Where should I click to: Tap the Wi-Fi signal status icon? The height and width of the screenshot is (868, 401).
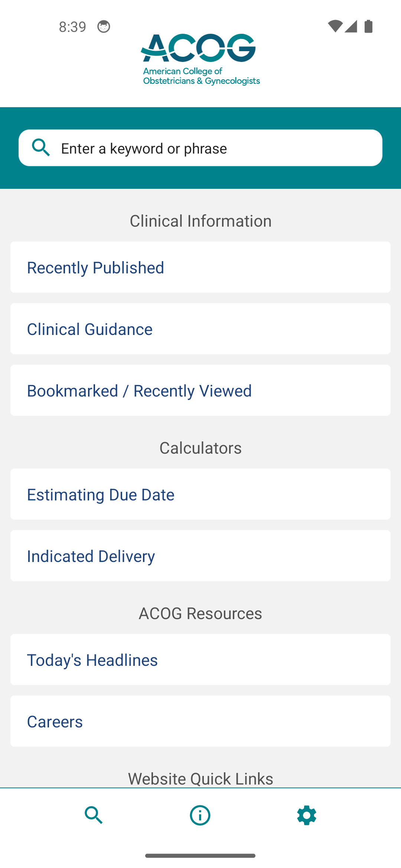coord(335,26)
